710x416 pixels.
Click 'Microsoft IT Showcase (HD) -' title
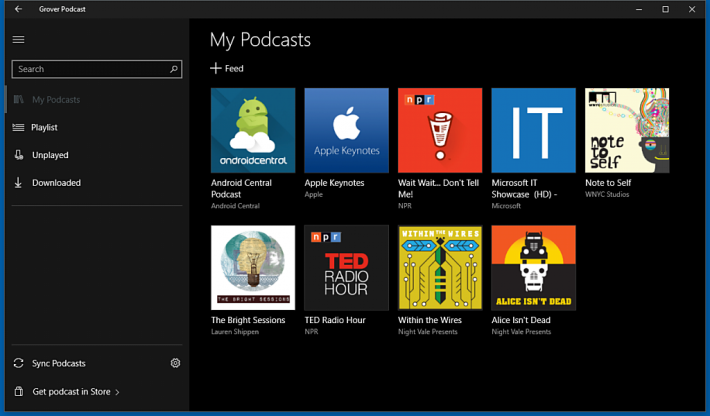524,188
